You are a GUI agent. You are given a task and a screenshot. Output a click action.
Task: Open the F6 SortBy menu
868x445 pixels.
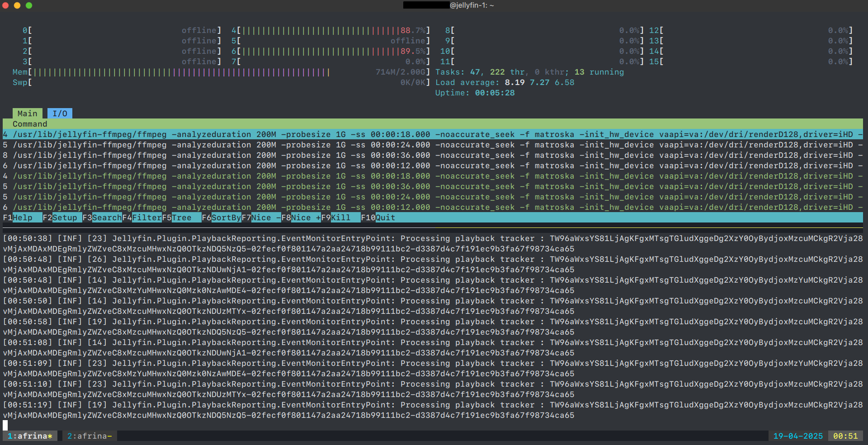226,218
